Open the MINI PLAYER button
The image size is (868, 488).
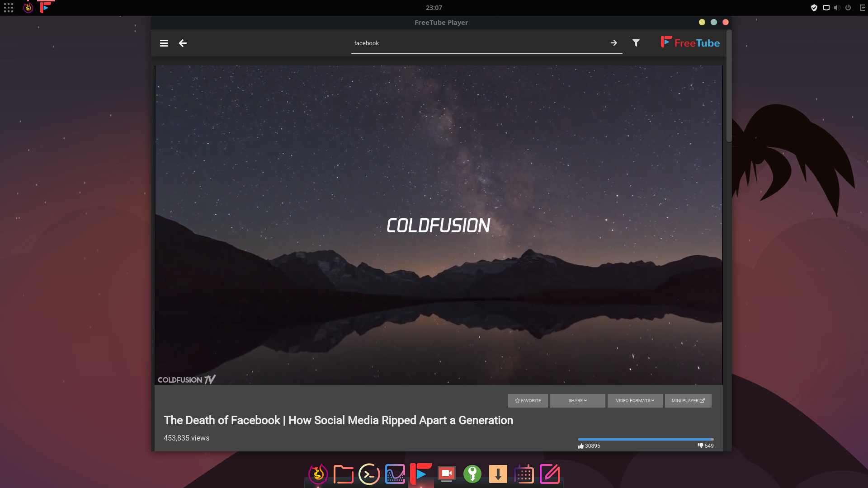tap(688, 401)
